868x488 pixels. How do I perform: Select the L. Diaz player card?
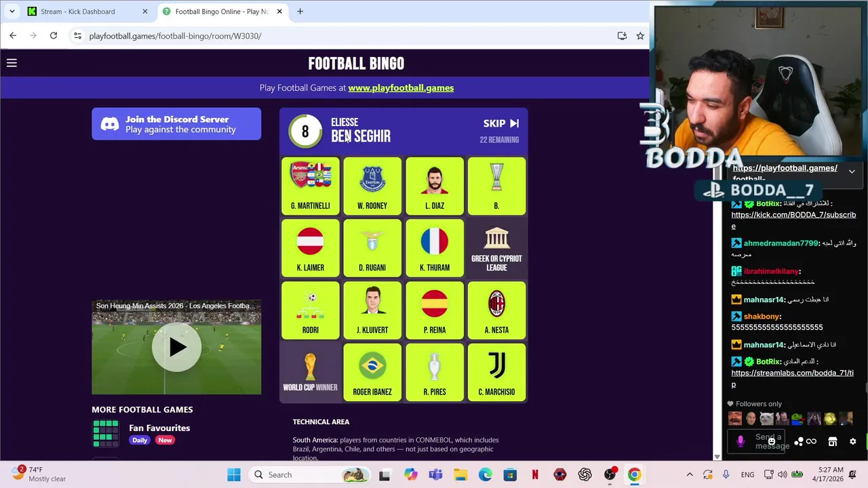[435, 186]
